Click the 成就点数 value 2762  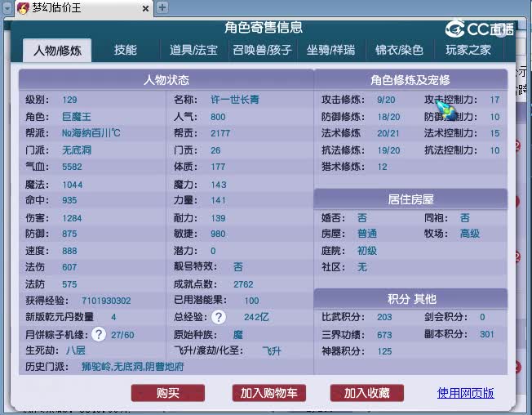pos(243,284)
